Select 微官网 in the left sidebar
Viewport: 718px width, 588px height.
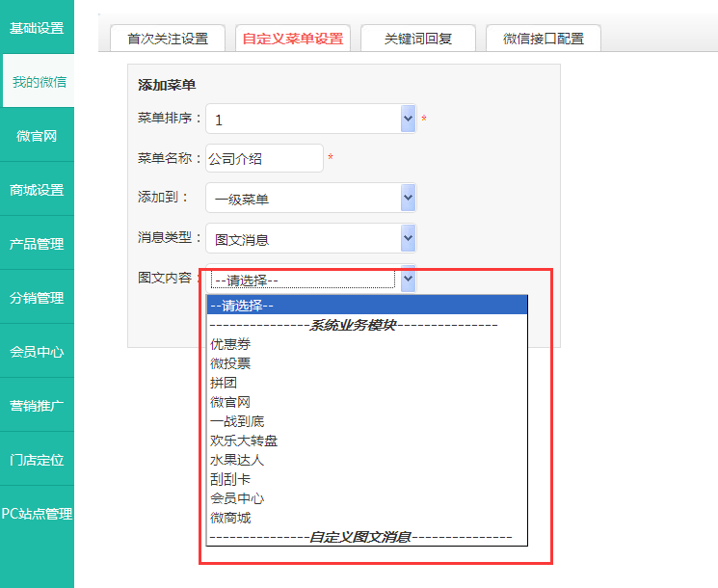pos(37,136)
